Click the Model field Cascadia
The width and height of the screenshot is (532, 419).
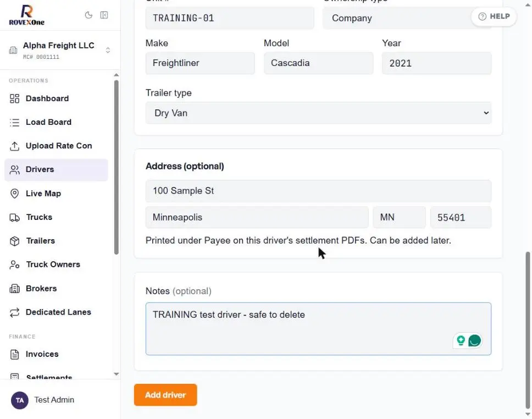pyautogui.click(x=319, y=63)
